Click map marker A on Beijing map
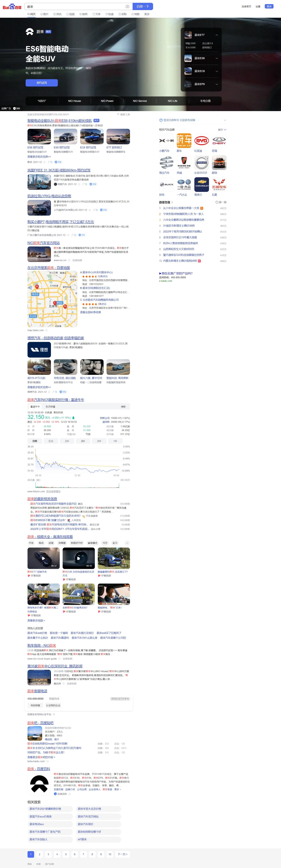This screenshot has height=868, width=281. pos(37,286)
